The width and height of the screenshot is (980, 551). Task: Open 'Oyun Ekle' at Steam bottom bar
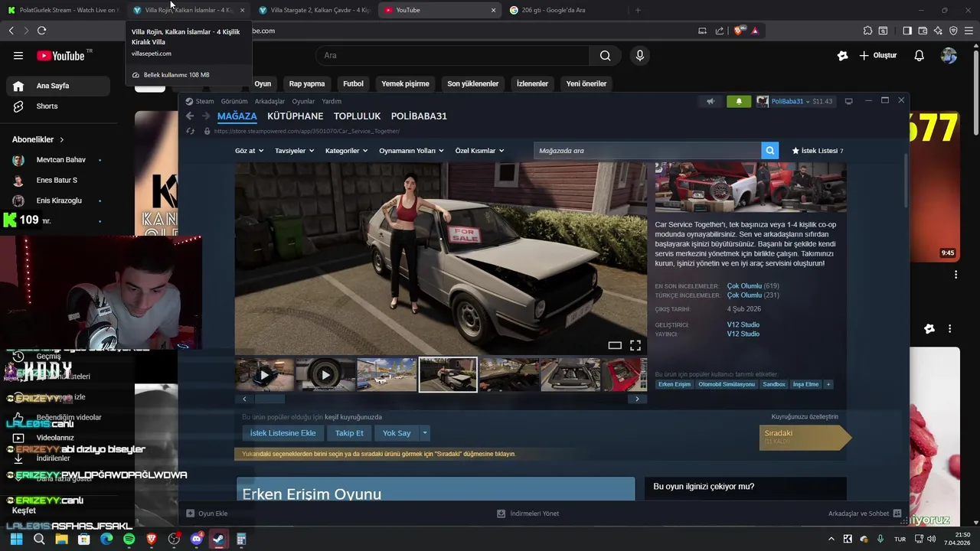(207, 514)
